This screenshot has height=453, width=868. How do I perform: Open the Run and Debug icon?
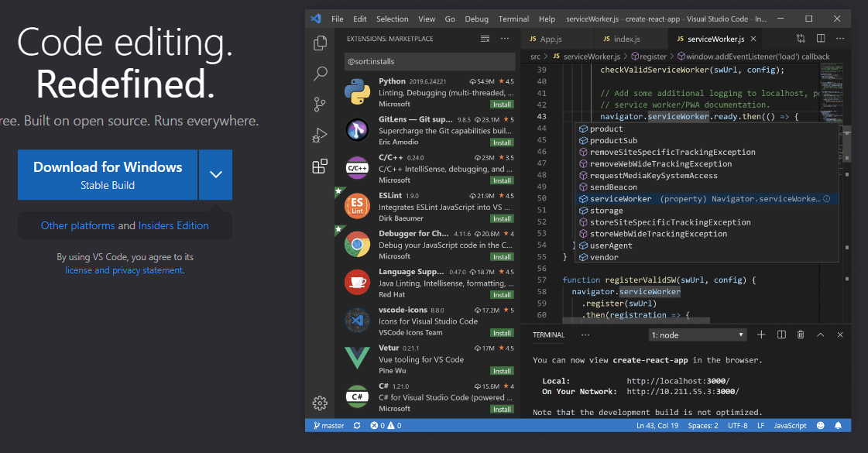pyautogui.click(x=320, y=136)
